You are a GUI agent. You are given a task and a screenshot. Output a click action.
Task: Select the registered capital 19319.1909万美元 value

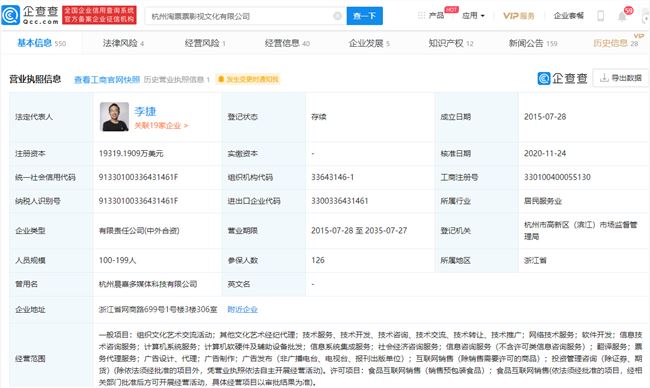pos(131,153)
